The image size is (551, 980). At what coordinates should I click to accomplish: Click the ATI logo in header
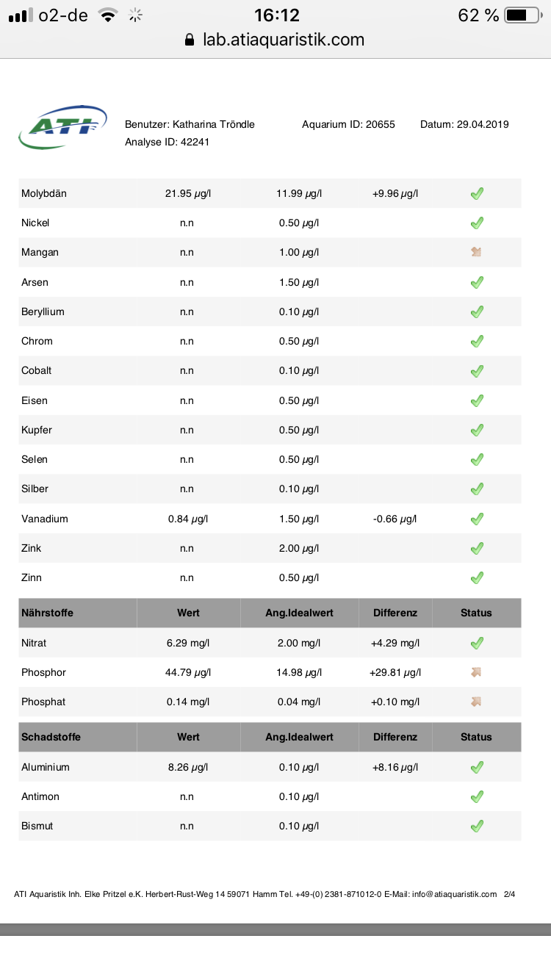click(x=62, y=127)
